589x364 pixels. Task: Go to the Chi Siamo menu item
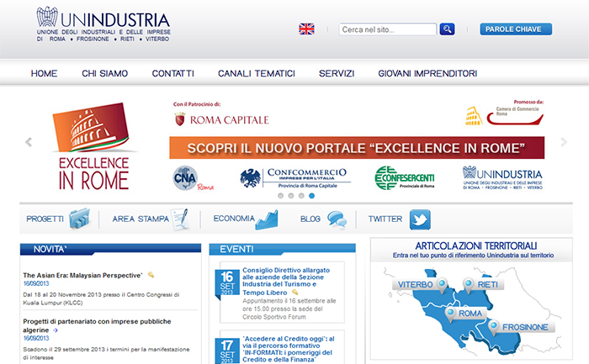coord(105,73)
